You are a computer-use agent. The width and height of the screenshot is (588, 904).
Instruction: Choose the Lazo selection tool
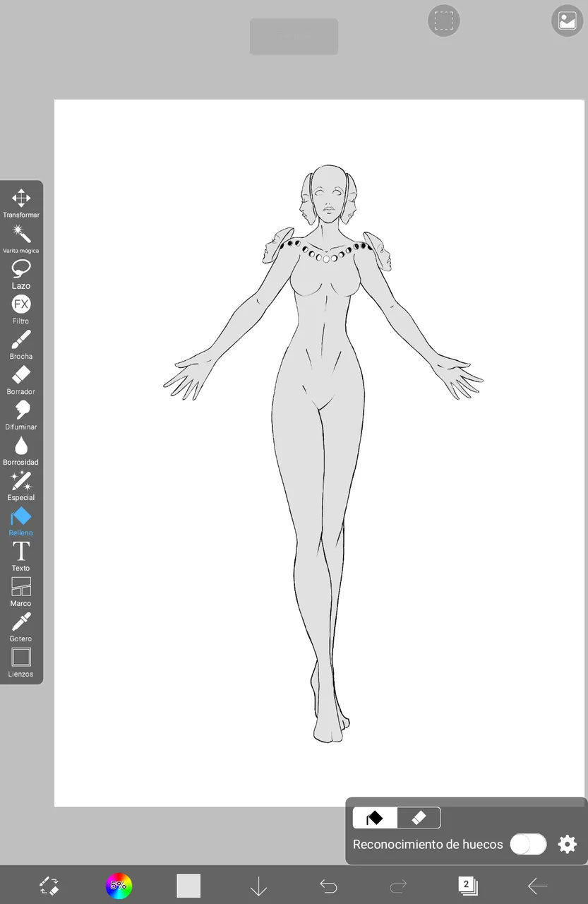pos(21,273)
